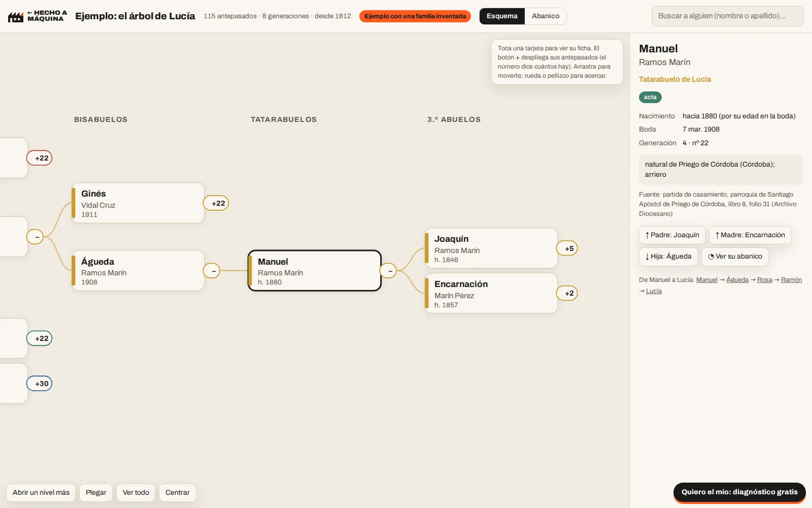This screenshot has height=508, width=812.
Task: Focus the search field for a name
Action: 727,16
